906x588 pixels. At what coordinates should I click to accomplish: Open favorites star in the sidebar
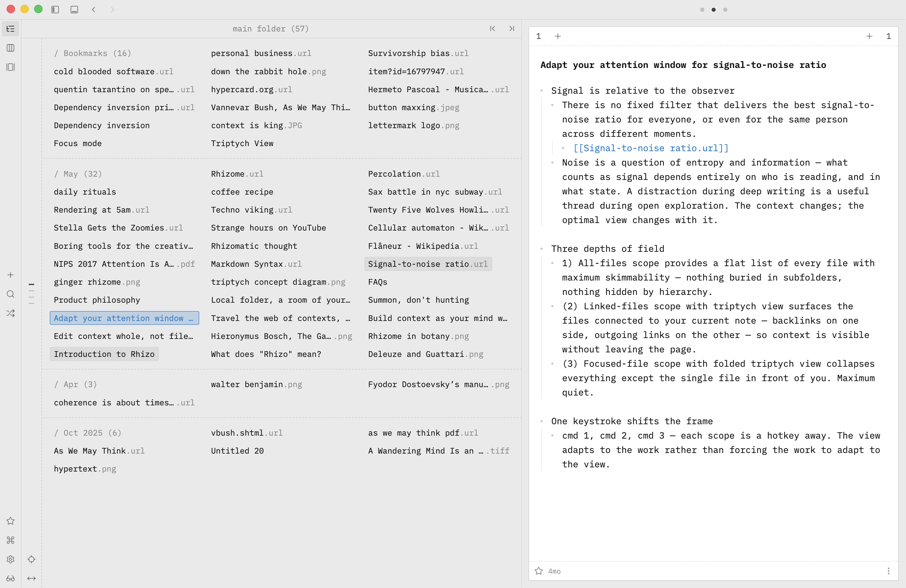coord(11,521)
